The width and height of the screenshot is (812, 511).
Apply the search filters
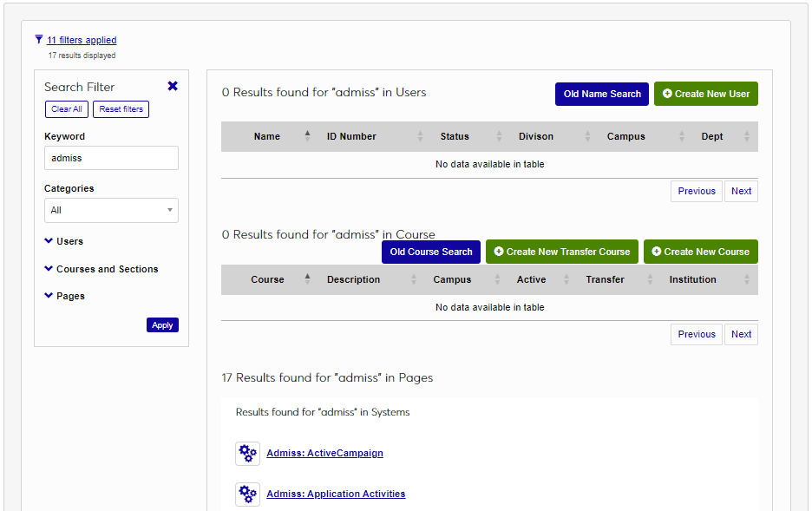click(x=162, y=324)
